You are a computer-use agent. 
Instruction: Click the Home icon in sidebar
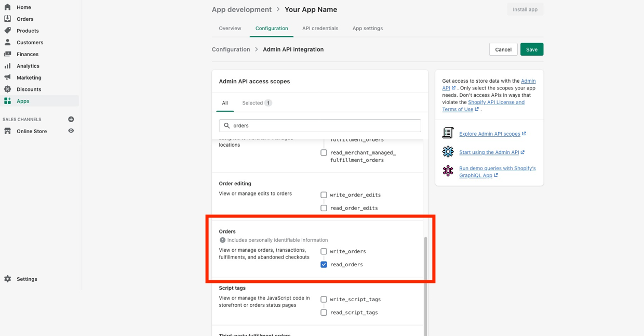coord(8,7)
